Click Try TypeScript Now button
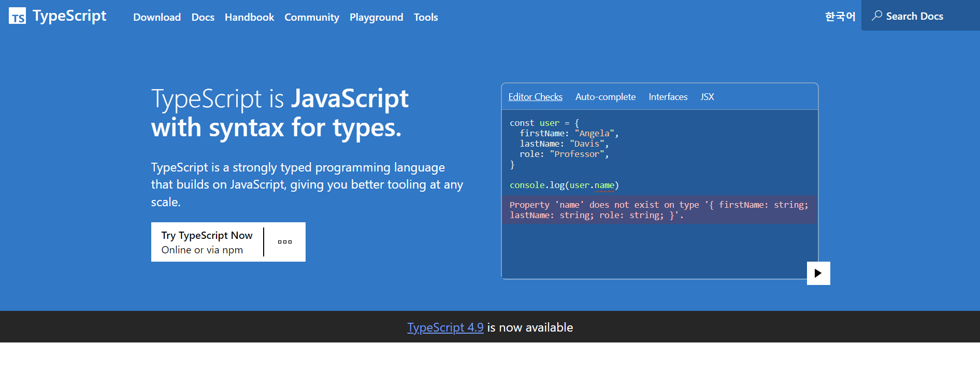980x372 pixels. coord(207,242)
